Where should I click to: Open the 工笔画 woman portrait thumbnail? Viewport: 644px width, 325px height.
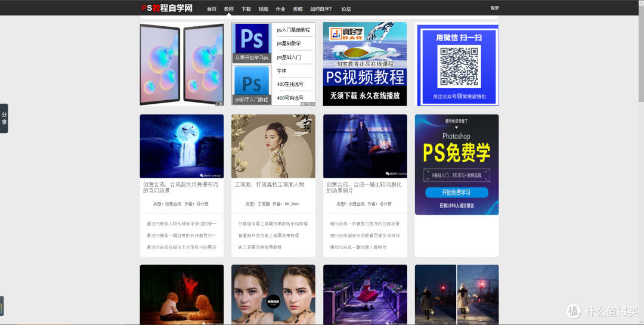(x=273, y=146)
